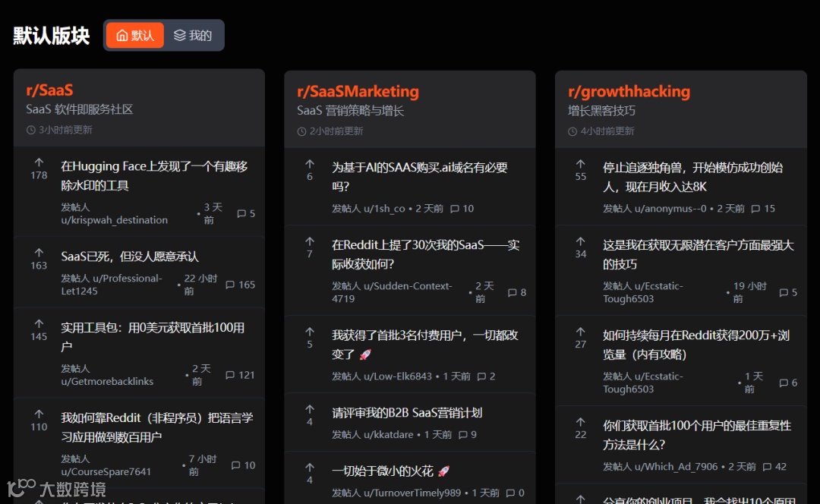Upvote the '在Reddit上提了30次' post

coord(310,241)
